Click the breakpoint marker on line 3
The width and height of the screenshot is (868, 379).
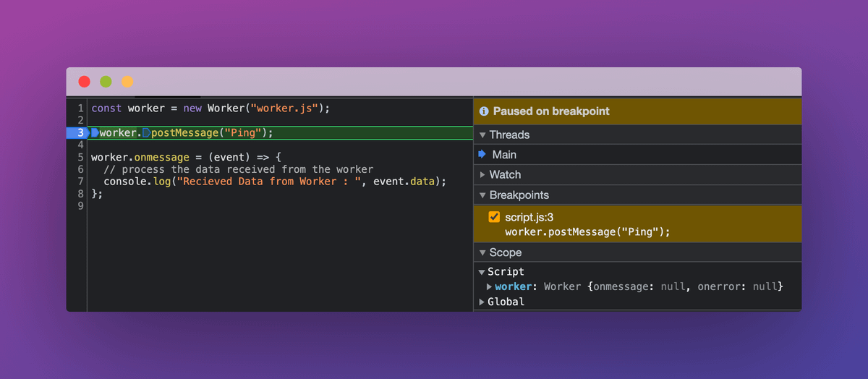[x=77, y=133]
